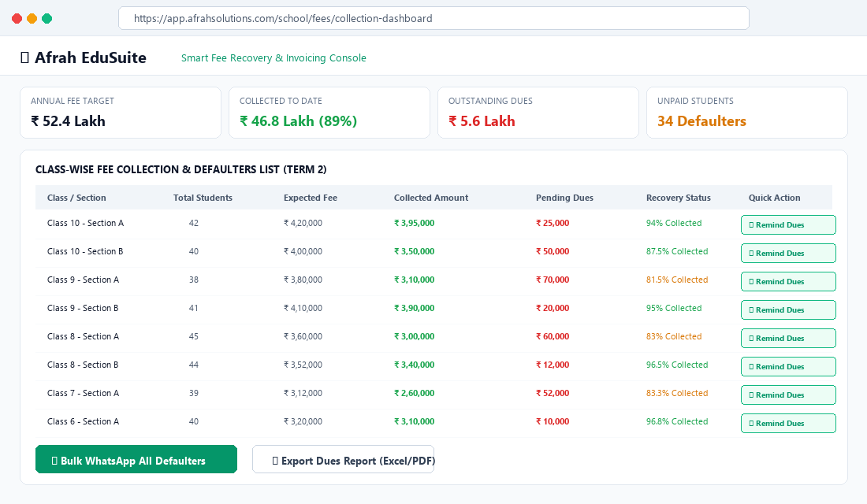
Task: Click the yellow minimize window button
Action: click(32, 19)
